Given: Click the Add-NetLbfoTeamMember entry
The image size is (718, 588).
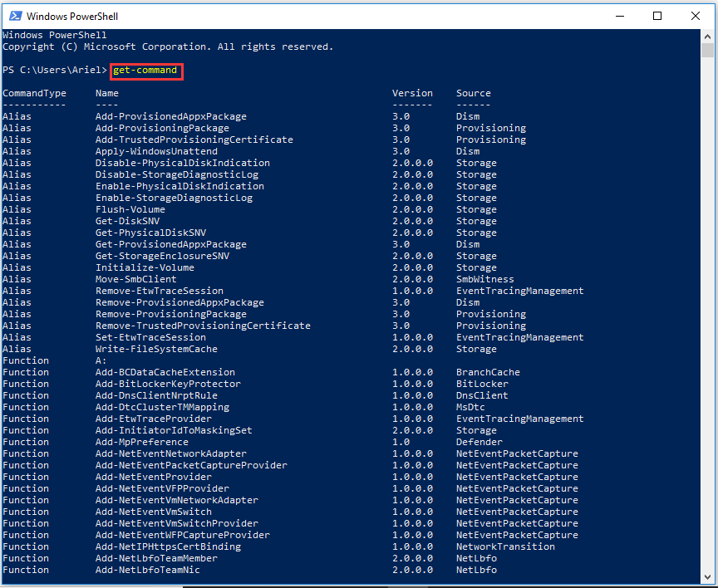Looking at the screenshot, I should 156,559.
